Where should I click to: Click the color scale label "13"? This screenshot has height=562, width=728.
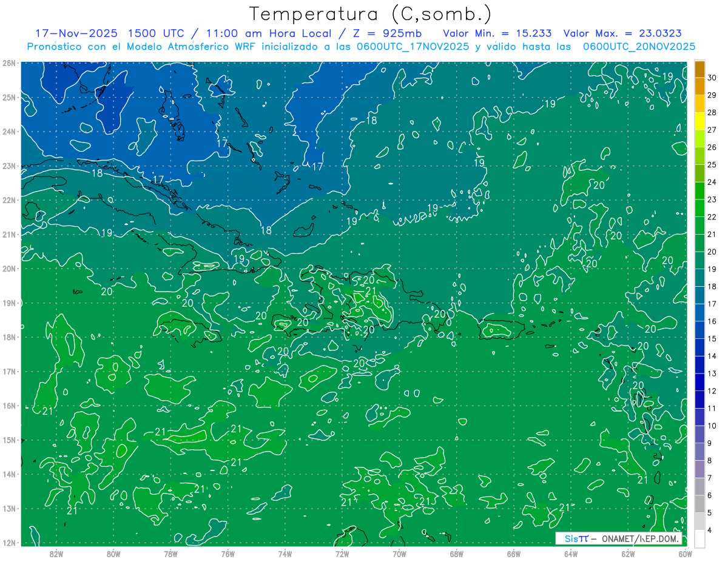point(712,373)
